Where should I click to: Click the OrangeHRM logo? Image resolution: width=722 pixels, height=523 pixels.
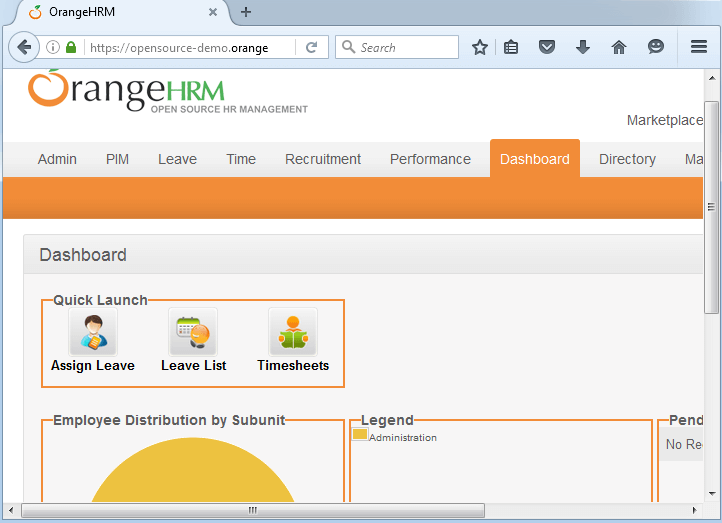[168, 91]
